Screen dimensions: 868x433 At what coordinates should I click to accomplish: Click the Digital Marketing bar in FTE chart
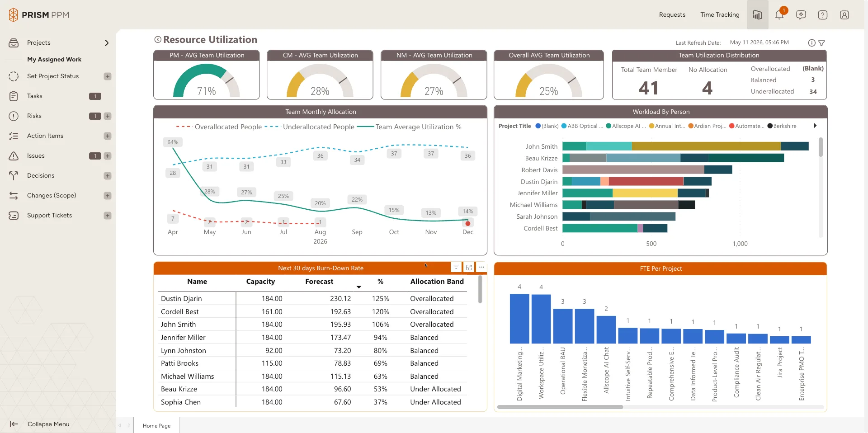coord(519,319)
